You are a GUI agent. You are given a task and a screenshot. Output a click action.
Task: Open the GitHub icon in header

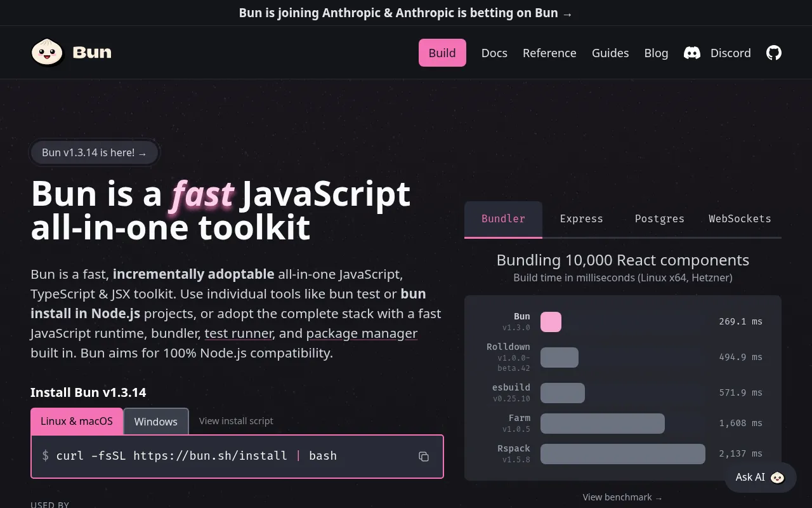pos(774,53)
